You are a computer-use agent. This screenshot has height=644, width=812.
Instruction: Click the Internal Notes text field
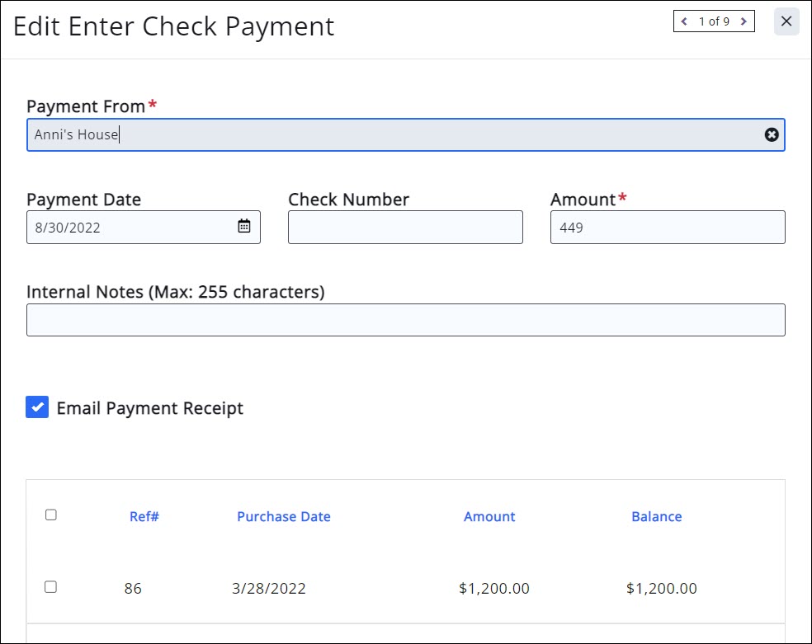405,320
